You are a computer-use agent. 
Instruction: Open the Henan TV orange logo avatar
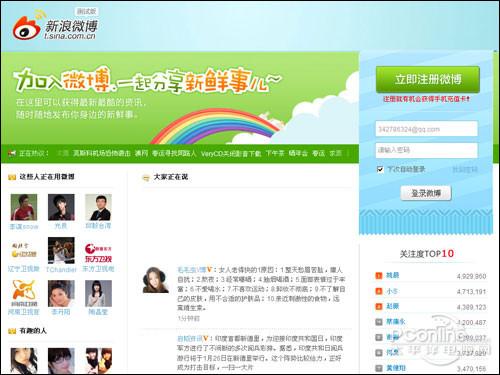(24, 293)
